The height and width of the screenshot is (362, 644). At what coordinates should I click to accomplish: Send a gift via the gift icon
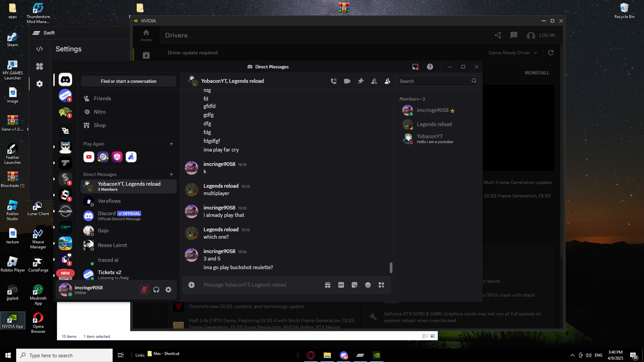(328, 285)
